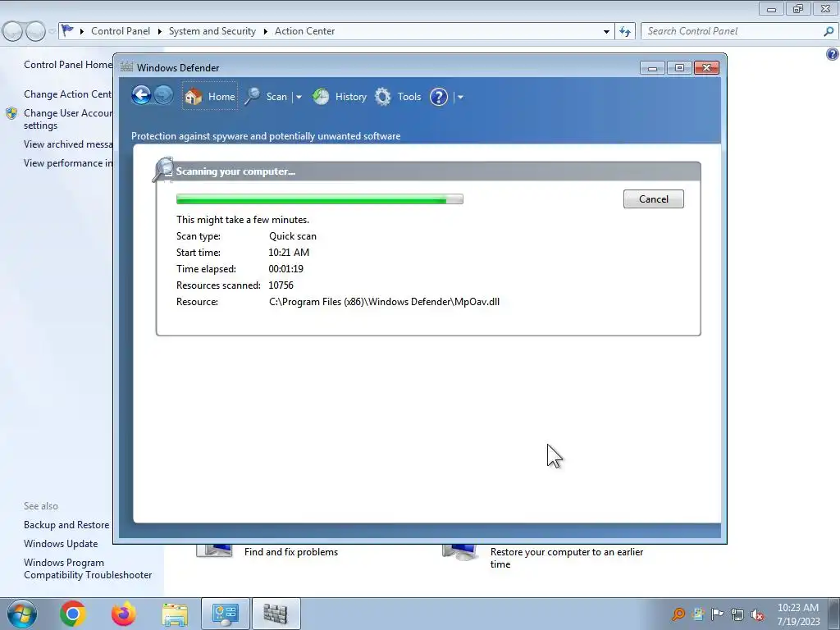Minimize the Windows Defender window
Viewport: 840px width, 630px height.
pyautogui.click(x=652, y=67)
